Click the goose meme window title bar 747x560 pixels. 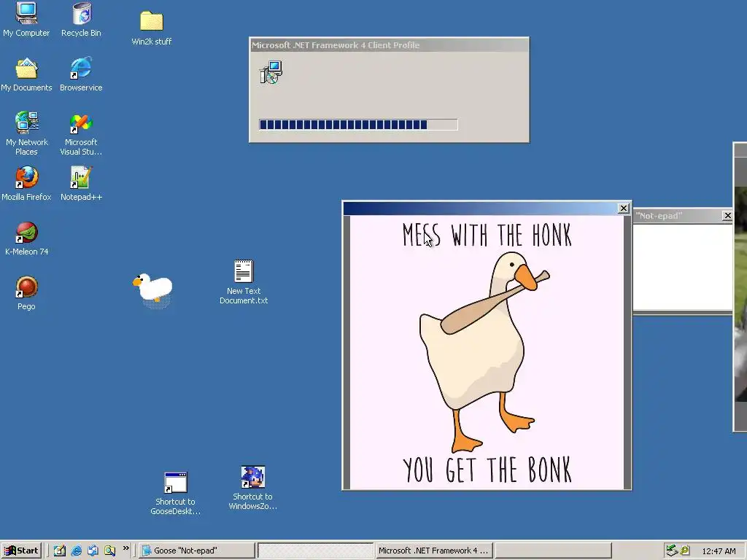(x=480, y=208)
